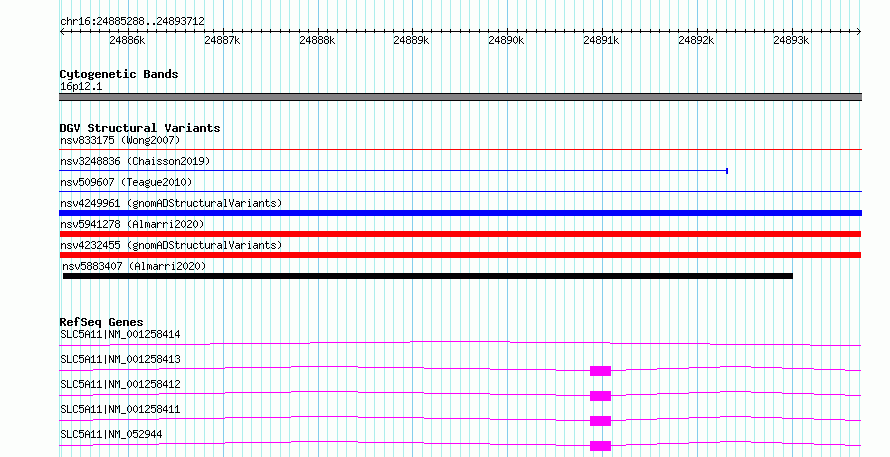Open variant nsv5941278 (Almarri2020) label
Image resolution: width=890 pixels, height=457 pixels.
coord(132,224)
